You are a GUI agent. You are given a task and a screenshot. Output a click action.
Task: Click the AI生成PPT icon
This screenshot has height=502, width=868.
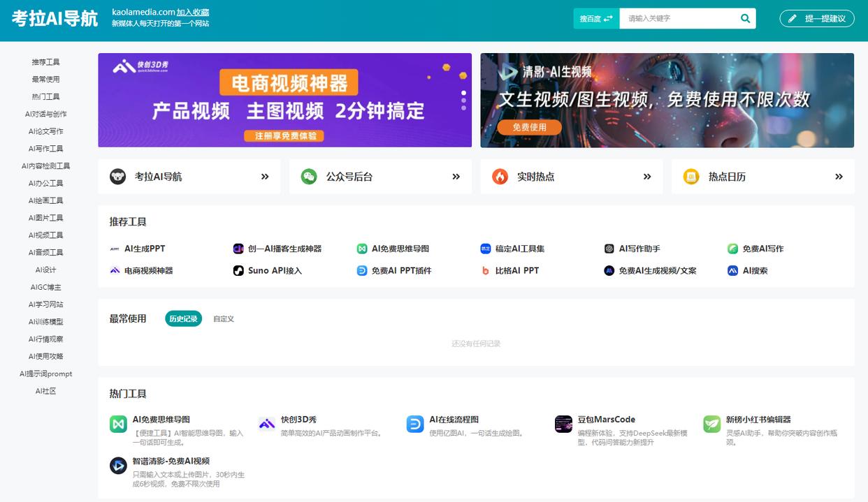[115, 249]
